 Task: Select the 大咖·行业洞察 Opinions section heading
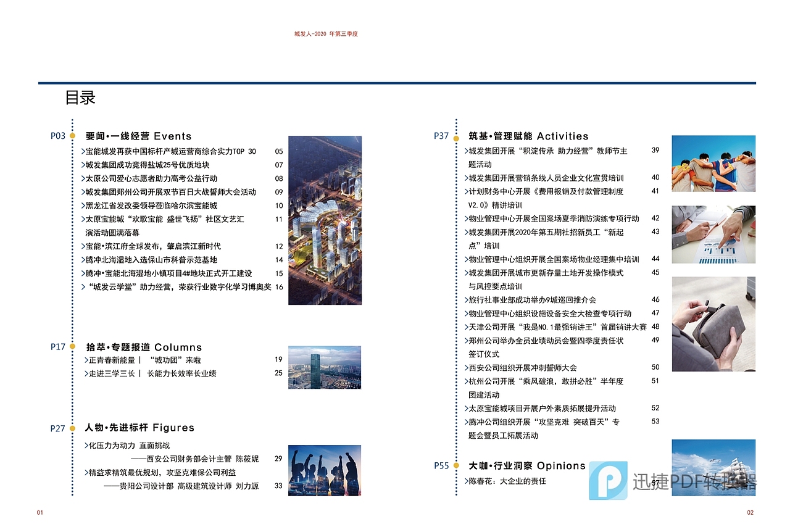pos(528,466)
